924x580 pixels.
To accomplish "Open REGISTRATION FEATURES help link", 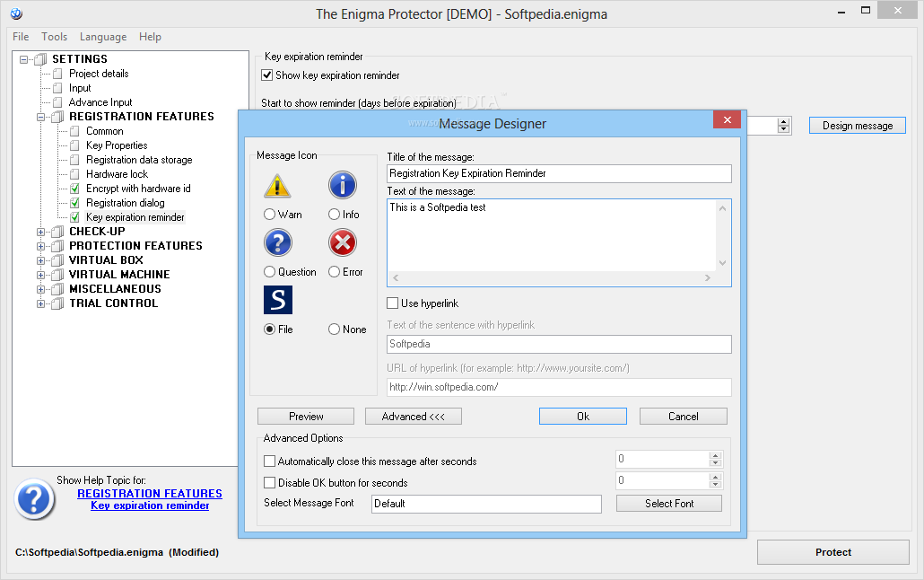I will click(150, 493).
